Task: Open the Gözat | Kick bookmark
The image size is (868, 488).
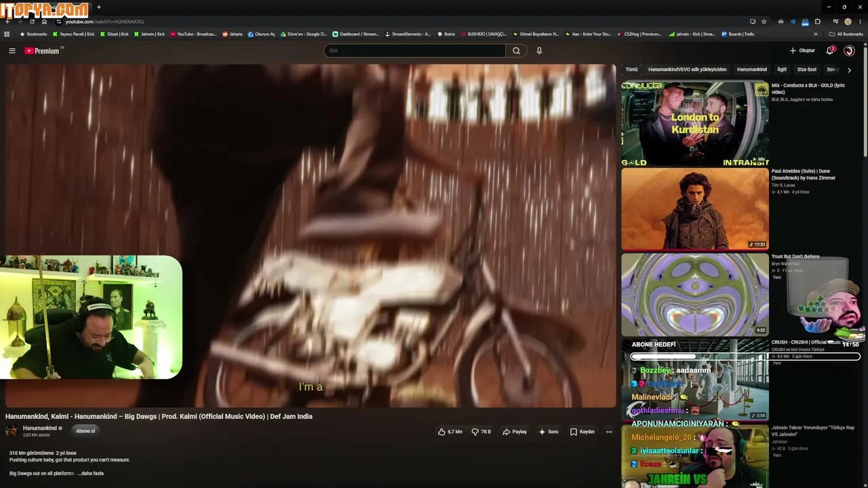Action: pyautogui.click(x=114, y=34)
